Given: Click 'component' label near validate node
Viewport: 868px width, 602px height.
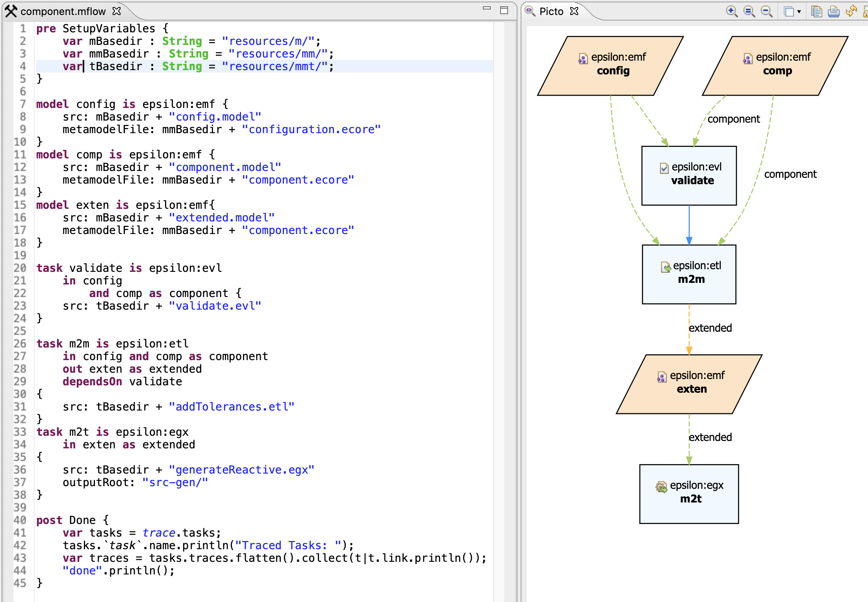Looking at the screenshot, I should click(734, 119).
